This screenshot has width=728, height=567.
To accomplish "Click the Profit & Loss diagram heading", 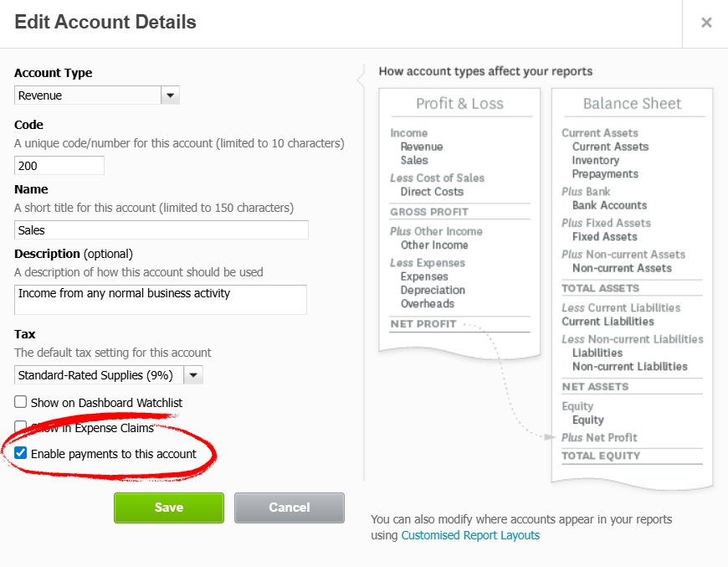I will pos(459,104).
